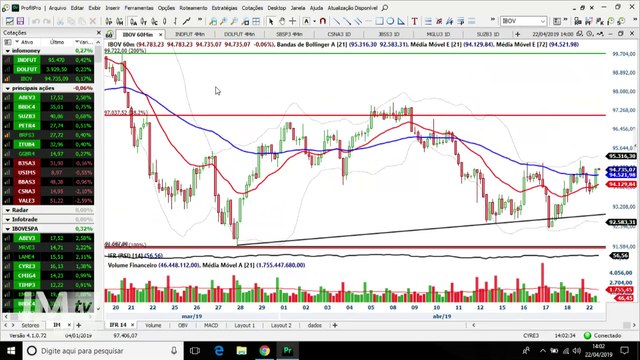
Task: Click the Windows search box
Action: pos(102,351)
